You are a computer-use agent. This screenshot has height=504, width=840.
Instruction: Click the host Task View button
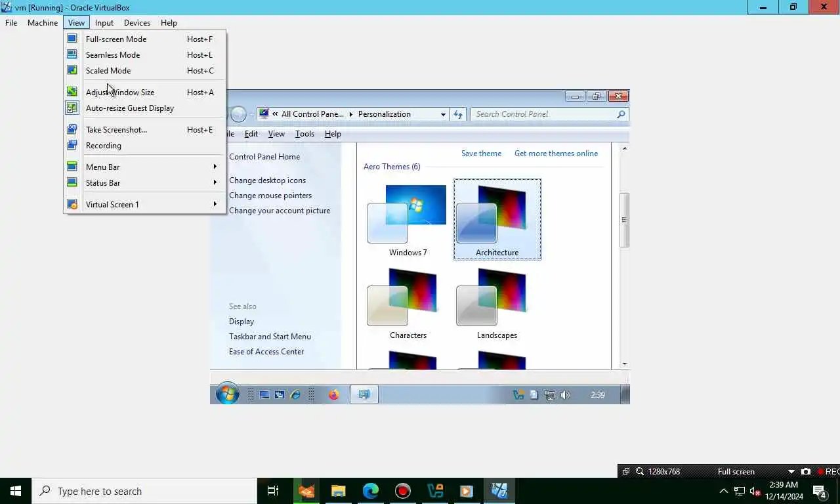[x=273, y=490]
